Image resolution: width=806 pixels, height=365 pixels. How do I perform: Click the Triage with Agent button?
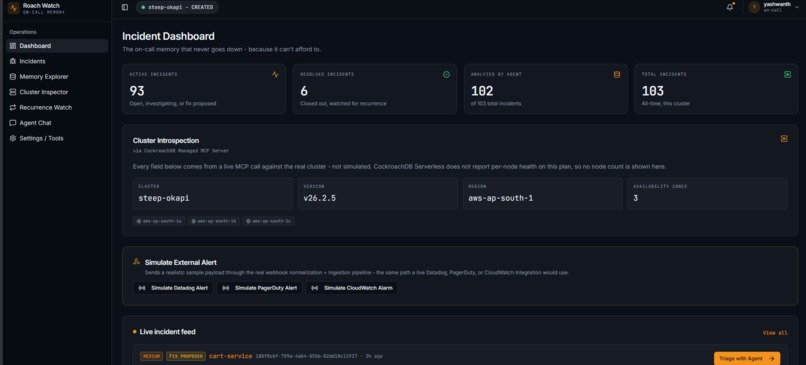coord(747,358)
